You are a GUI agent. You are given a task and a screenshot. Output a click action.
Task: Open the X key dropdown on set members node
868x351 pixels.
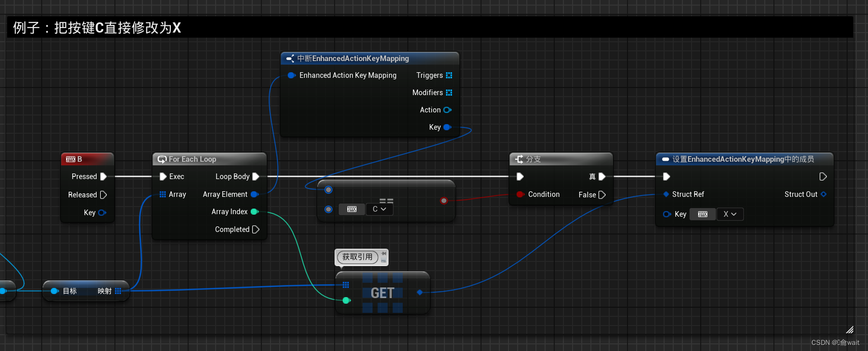[730, 214]
